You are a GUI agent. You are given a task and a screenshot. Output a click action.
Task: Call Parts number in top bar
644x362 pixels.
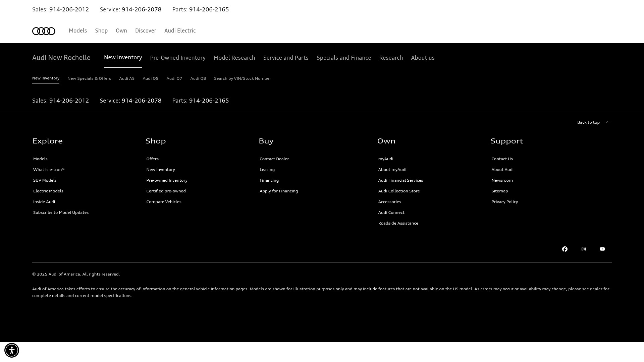[209, 9]
